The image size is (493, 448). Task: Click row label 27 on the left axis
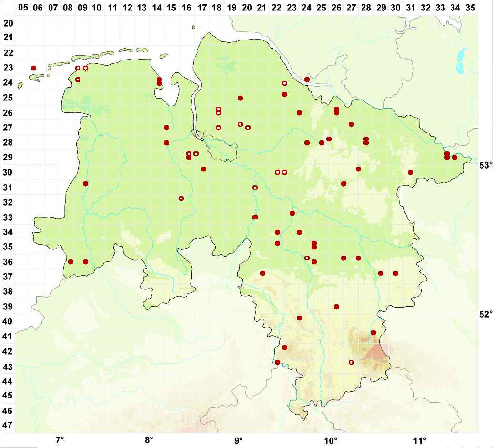pos(9,128)
